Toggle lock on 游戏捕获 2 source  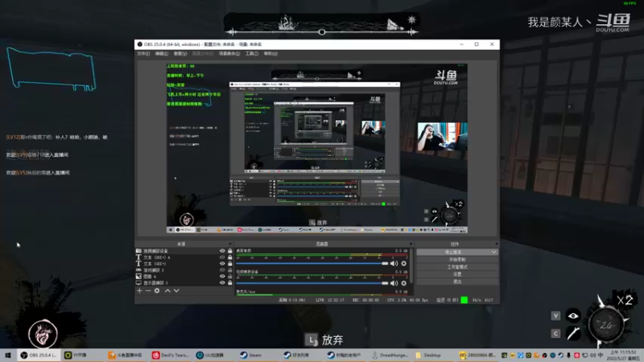(x=230, y=270)
